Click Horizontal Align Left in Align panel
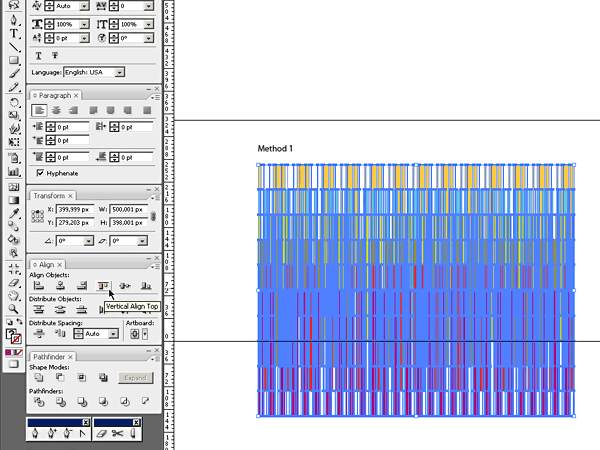Image resolution: width=600 pixels, height=450 pixels. pos(39,285)
